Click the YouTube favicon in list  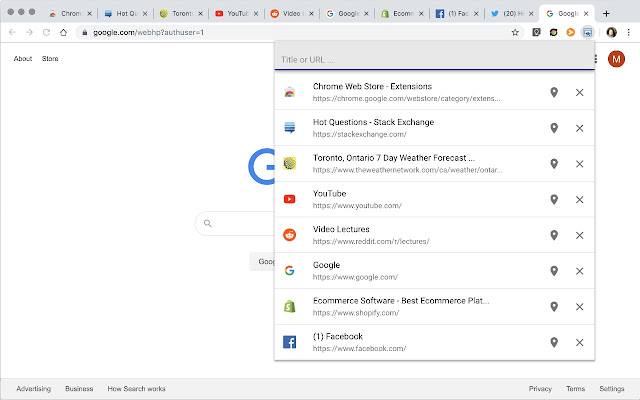(289, 199)
